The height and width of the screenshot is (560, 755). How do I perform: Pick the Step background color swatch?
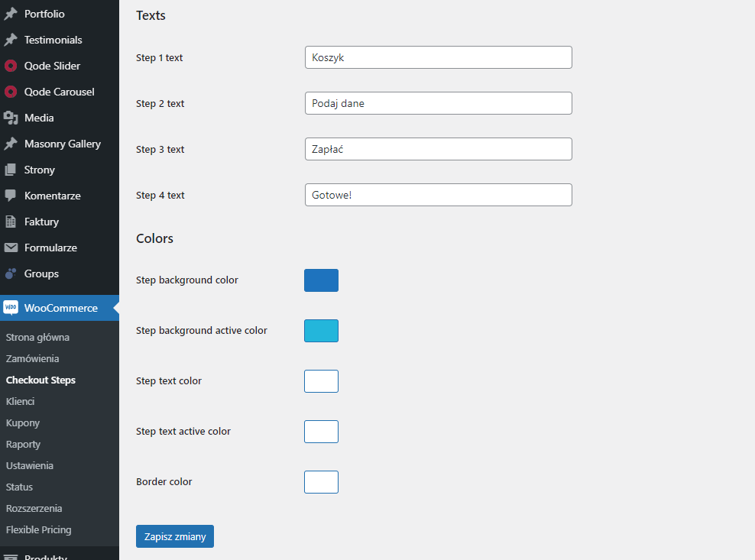[x=321, y=280]
